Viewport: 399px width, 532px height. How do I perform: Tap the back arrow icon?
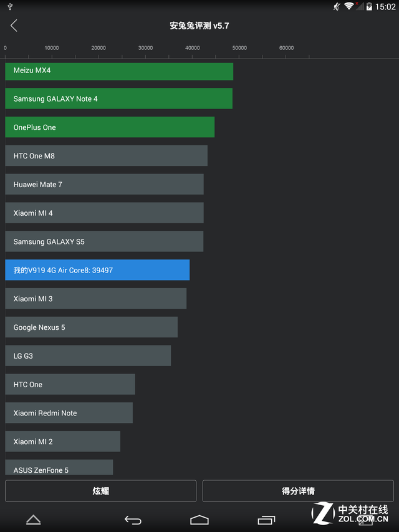(x=14, y=26)
